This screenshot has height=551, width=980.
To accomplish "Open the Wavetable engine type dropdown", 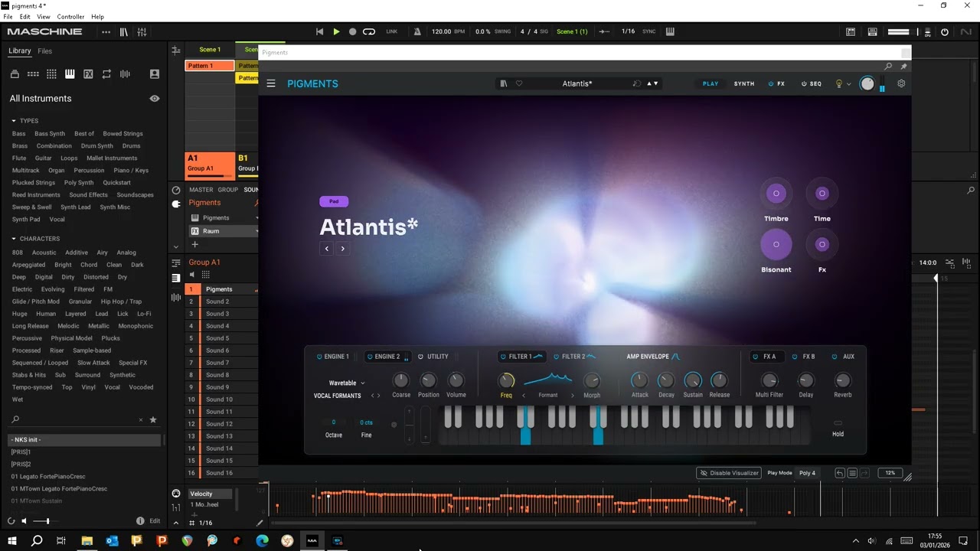I will pyautogui.click(x=347, y=383).
